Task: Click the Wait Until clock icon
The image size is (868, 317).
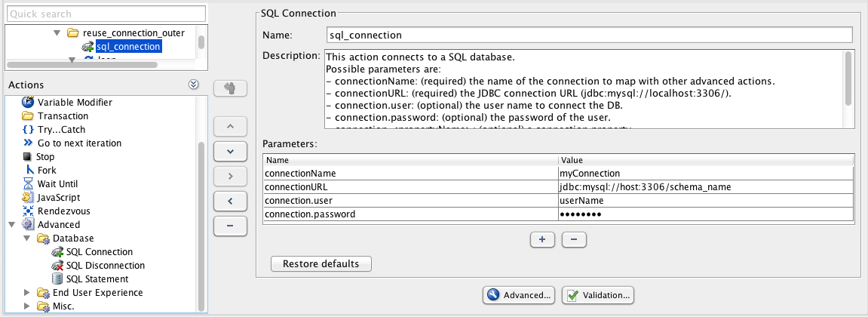Action: (x=28, y=183)
